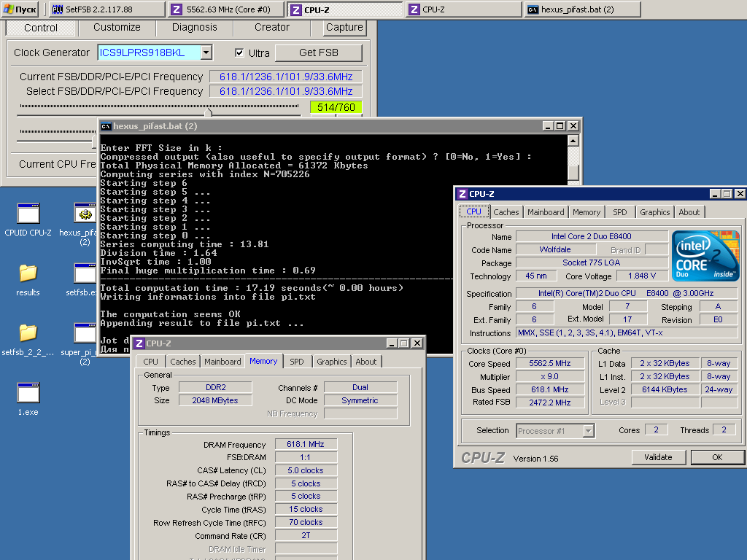Image resolution: width=747 pixels, height=560 pixels.
Task: Open SPD tab in CPU-Z Memory window
Action: [x=297, y=362]
